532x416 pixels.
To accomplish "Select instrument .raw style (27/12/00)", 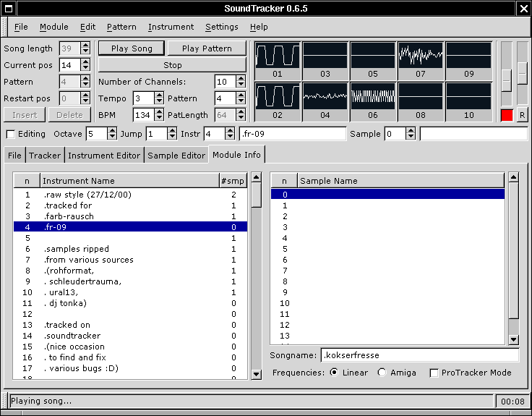I will coord(130,195).
